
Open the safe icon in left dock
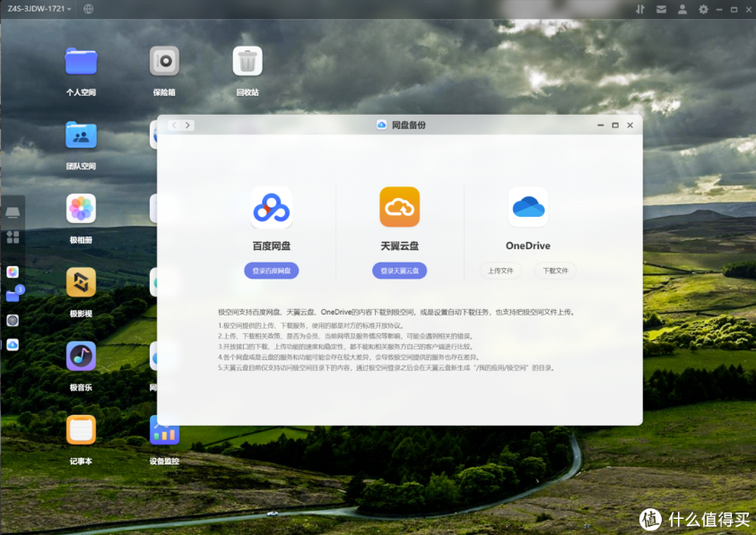13,320
